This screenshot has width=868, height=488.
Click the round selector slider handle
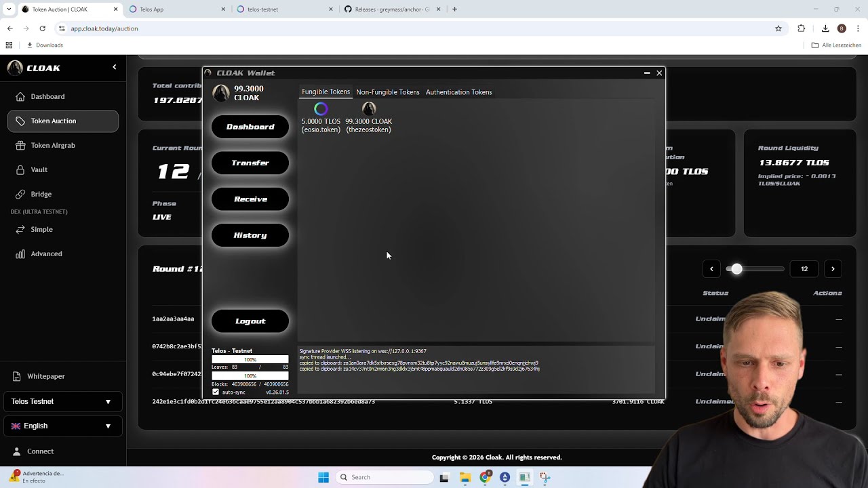tap(736, 269)
